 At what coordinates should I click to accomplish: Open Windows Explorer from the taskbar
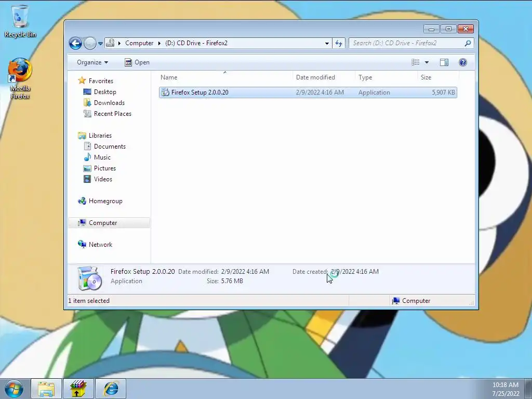coord(46,389)
